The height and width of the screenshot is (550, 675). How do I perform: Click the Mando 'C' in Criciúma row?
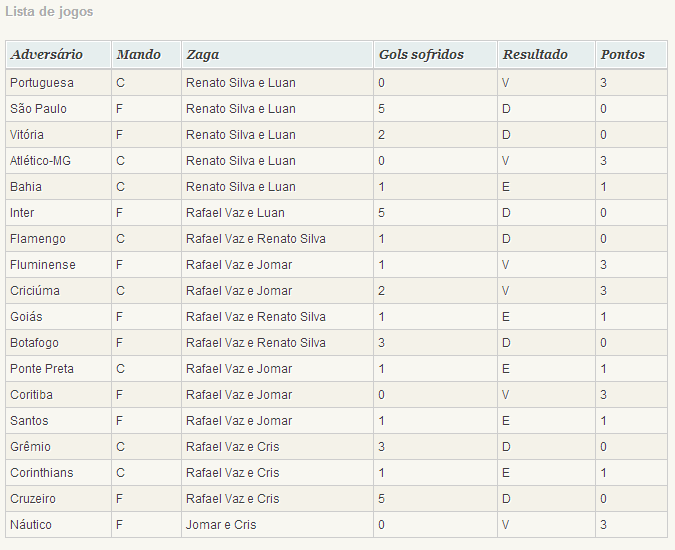pyautogui.click(x=121, y=290)
